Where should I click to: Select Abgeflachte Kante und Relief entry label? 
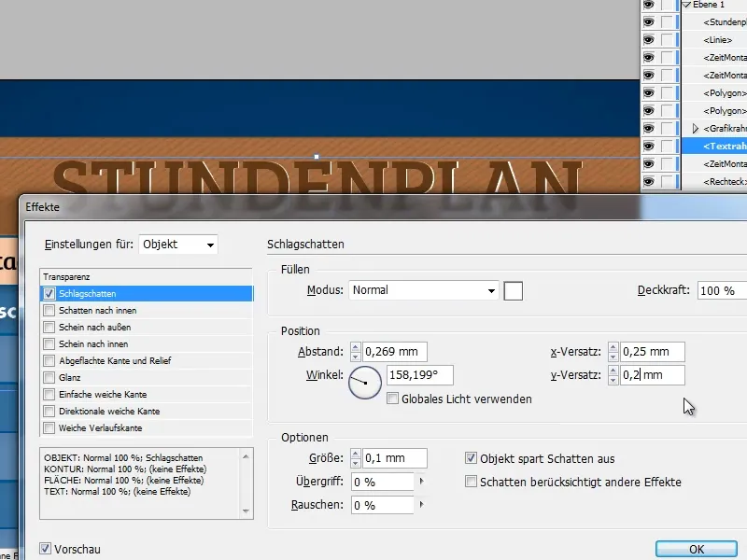click(x=115, y=361)
